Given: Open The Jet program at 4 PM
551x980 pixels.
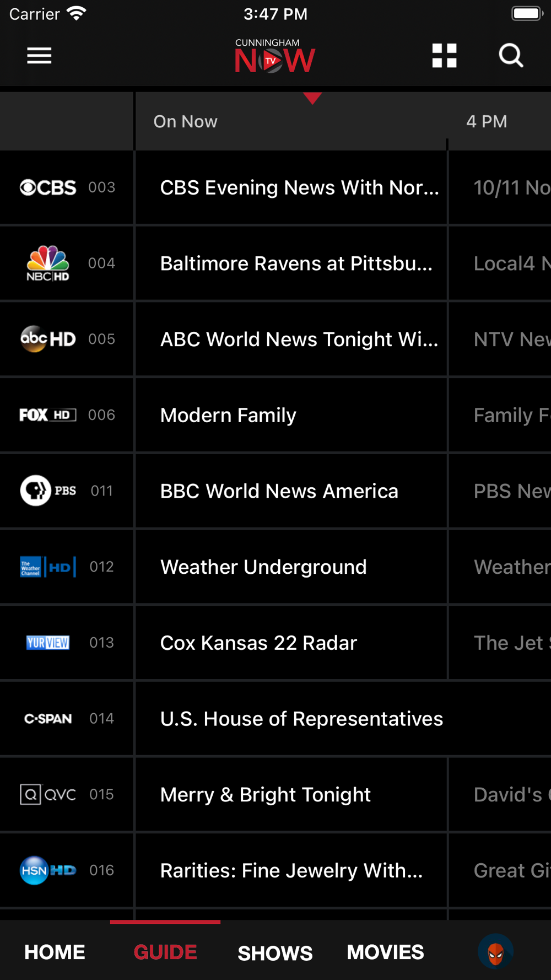Looking at the screenshot, I should click(500, 643).
